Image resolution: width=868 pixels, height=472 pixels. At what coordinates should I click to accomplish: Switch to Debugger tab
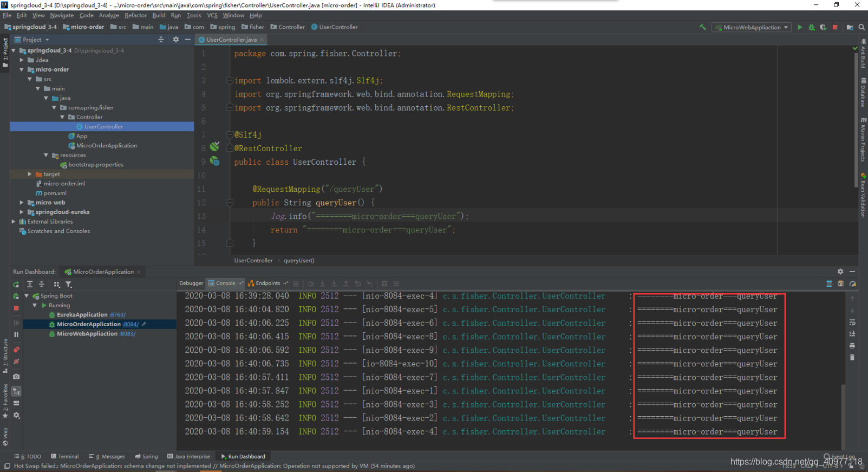pos(191,283)
